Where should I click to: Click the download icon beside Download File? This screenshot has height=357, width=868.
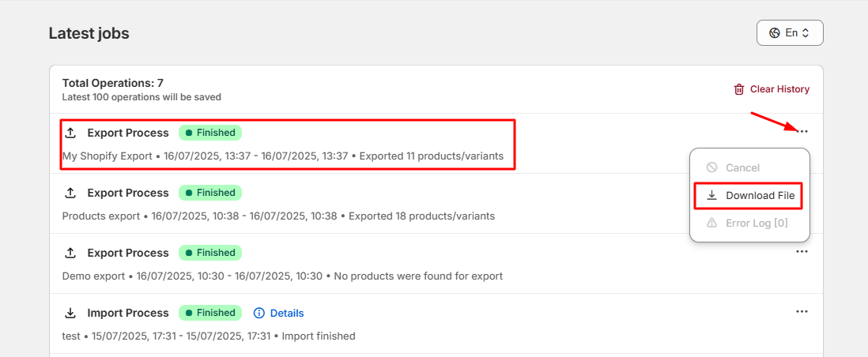click(x=712, y=195)
